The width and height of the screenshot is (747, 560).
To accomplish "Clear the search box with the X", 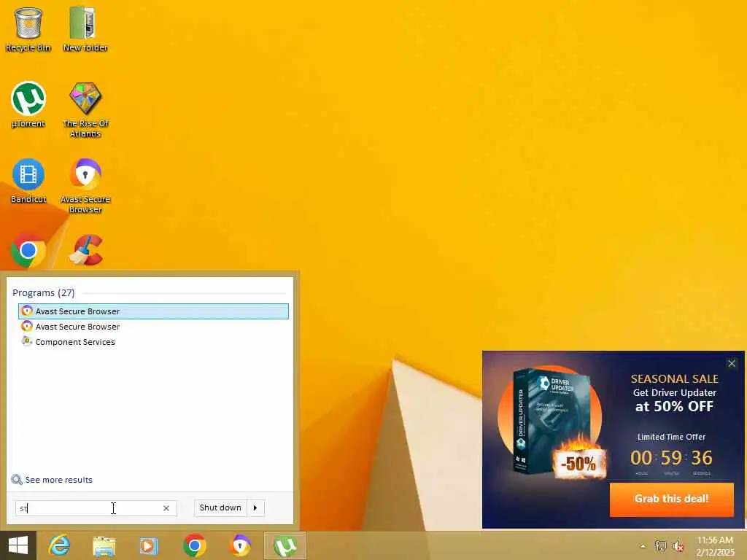I will (x=166, y=508).
